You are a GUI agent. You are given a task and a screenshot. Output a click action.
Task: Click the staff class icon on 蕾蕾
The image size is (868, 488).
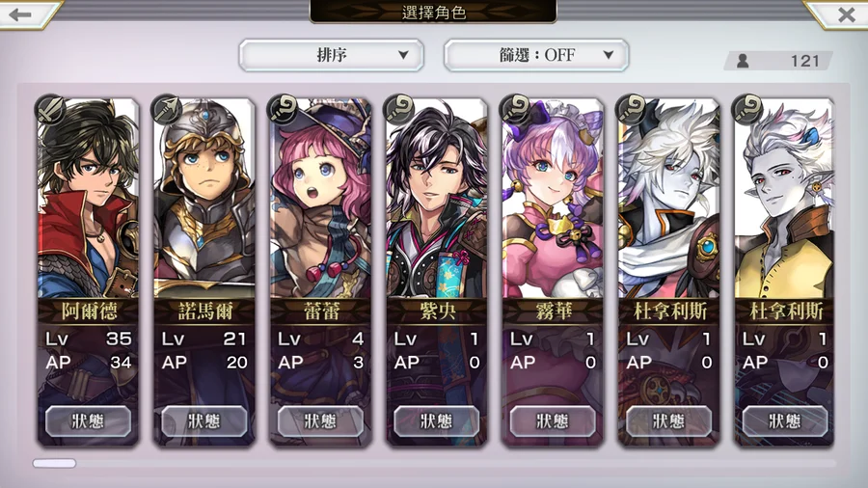(283, 109)
